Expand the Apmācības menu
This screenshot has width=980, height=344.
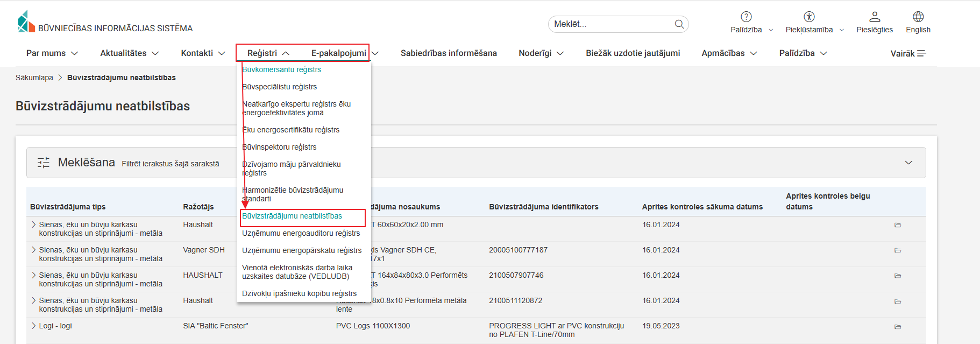(729, 53)
